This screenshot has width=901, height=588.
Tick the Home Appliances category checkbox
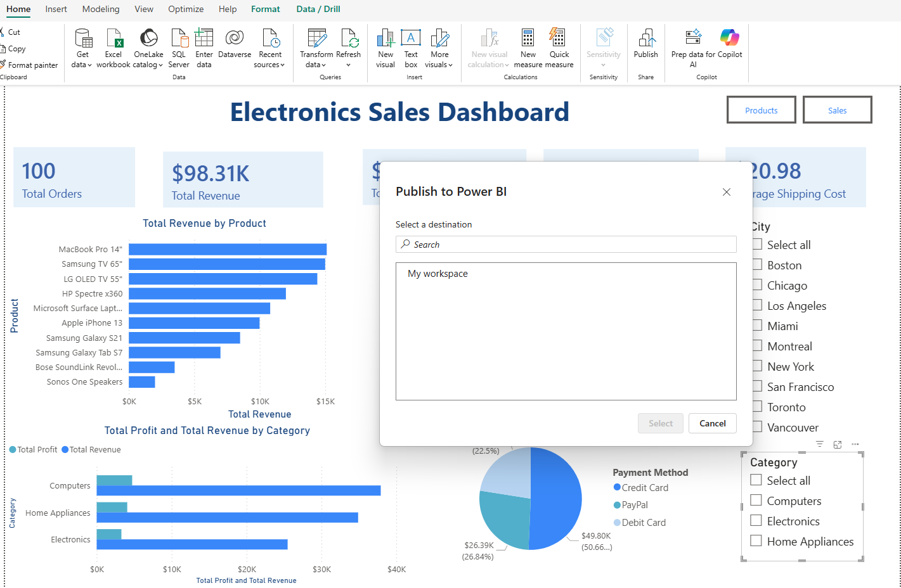point(756,541)
